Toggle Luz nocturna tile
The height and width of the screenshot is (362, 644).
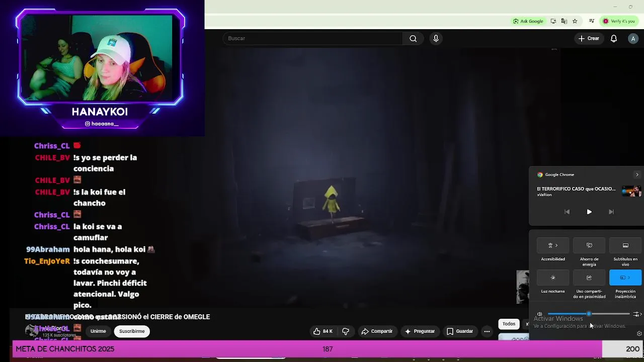pos(553,278)
